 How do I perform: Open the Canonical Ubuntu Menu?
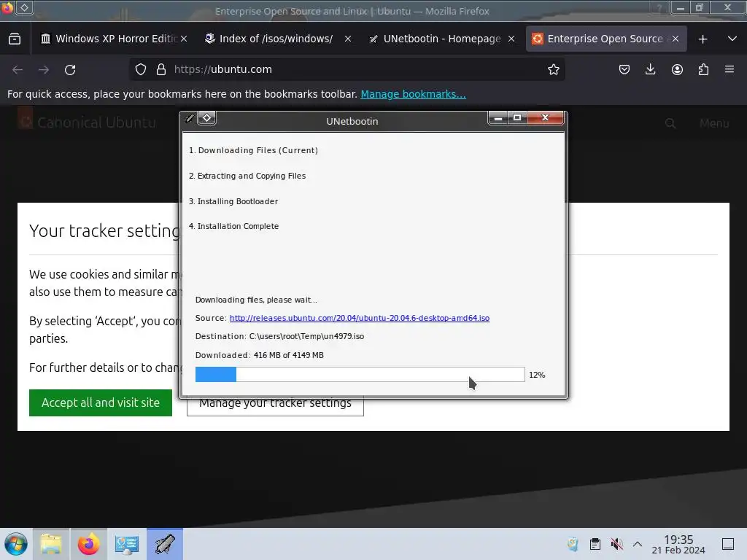tap(713, 123)
